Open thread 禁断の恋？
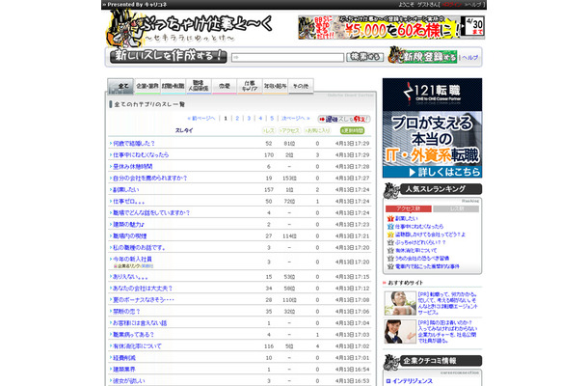The image size is (588, 386). coord(126,312)
